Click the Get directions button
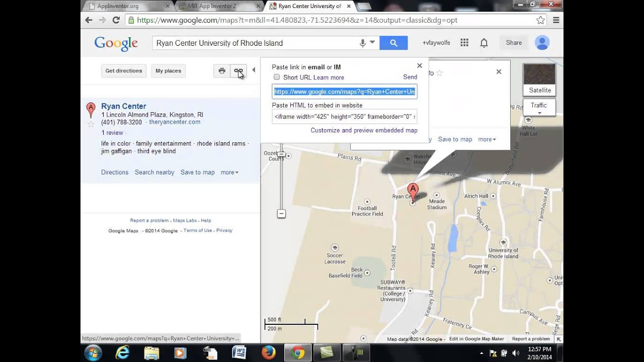Viewport: 644px width, 362px height. click(x=124, y=71)
